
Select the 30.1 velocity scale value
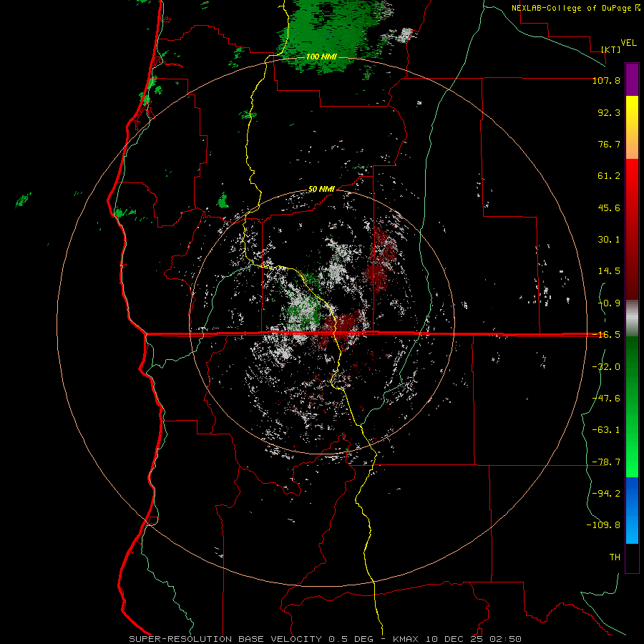point(609,240)
